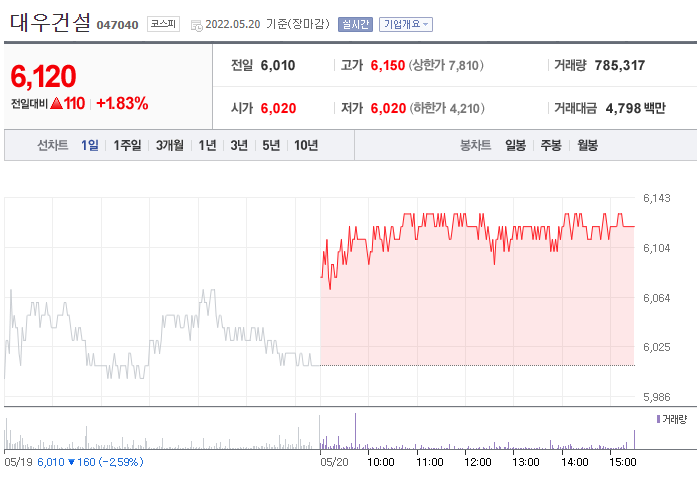Click the 12:00 time axis label
This screenshot has height=478, width=697.
(x=478, y=462)
